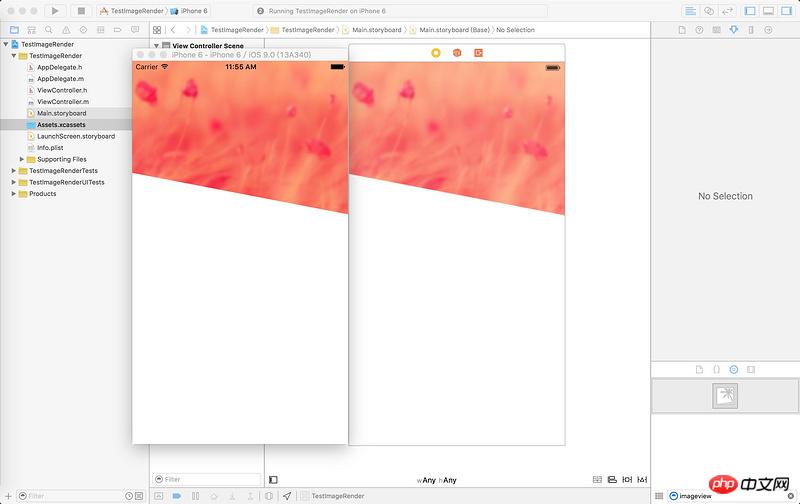This screenshot has height=504, width=800.
Task: Select the Image View library item
Action: (x=725, y=396)
